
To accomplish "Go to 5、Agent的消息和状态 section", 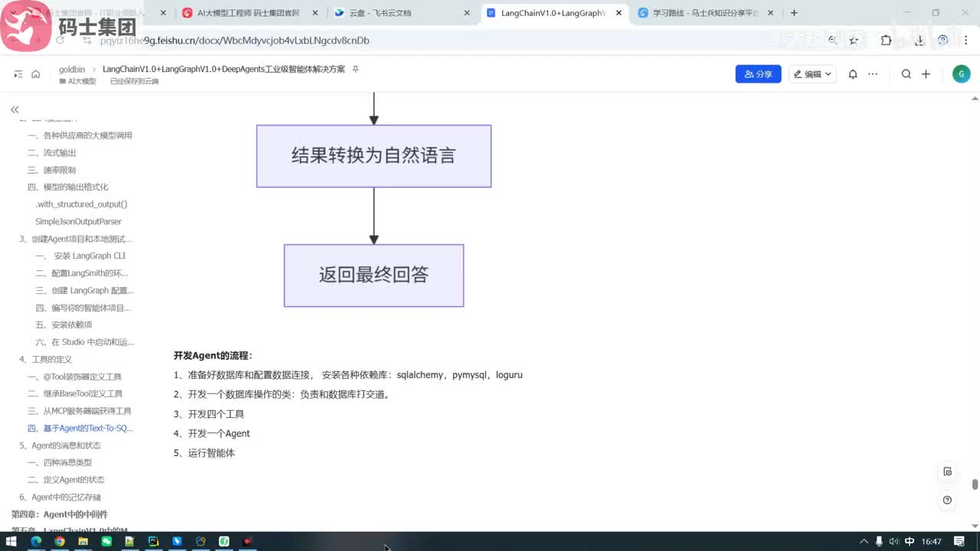I will tap(60, 445).
